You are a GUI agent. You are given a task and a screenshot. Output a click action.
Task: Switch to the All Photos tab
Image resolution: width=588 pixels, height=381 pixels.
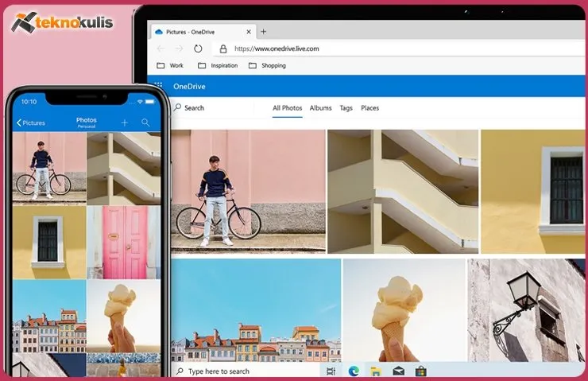[x=288, y=108]
